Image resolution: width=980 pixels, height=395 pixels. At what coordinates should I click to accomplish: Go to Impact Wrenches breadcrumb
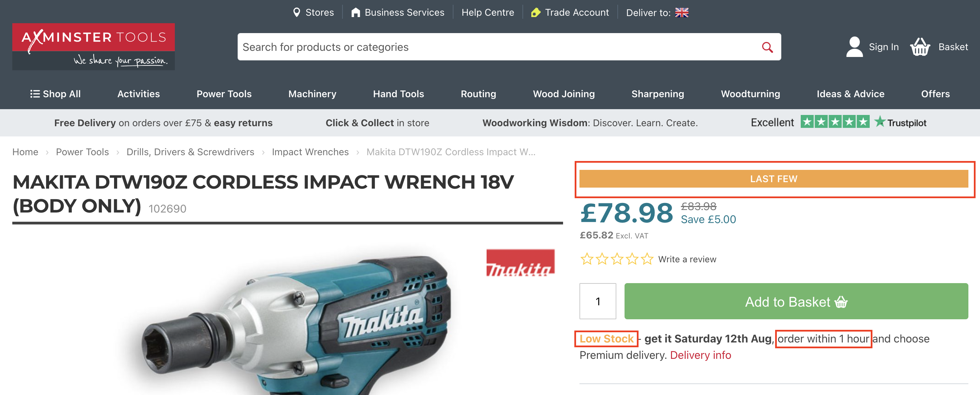tap(310, 152)
